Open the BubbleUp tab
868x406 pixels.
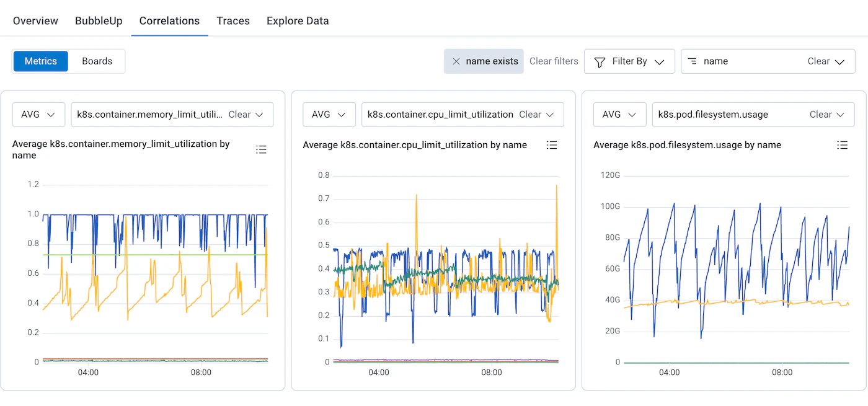[99, 20]
